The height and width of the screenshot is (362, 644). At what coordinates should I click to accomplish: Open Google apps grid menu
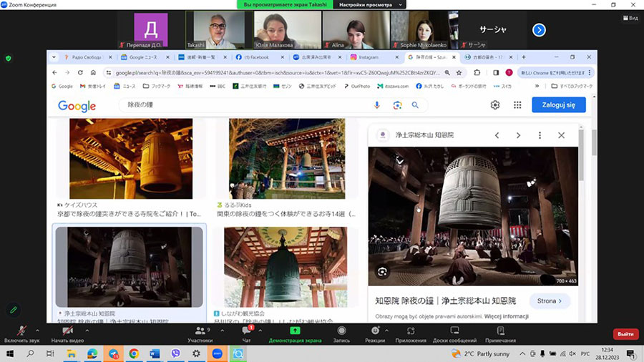pos(517,105)
